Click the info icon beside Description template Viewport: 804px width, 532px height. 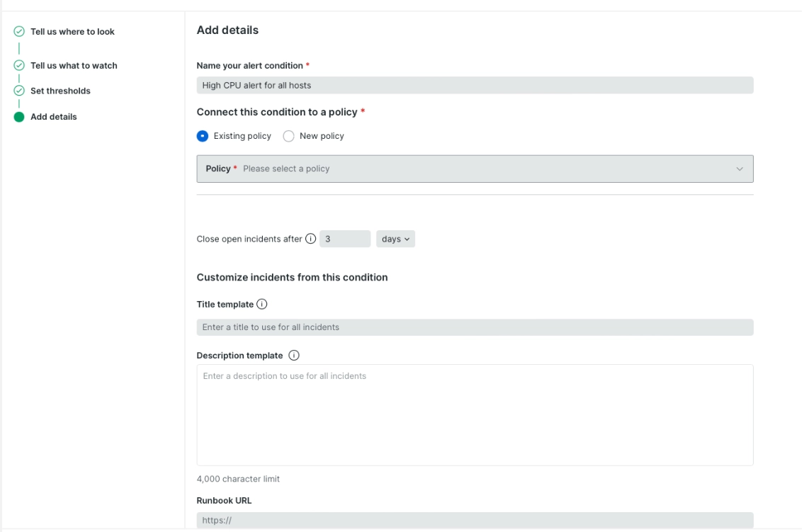click(294, 355)
